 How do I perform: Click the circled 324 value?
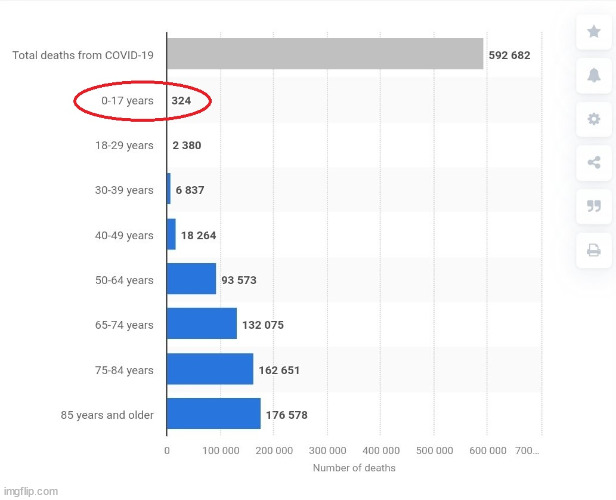[181, 101]
